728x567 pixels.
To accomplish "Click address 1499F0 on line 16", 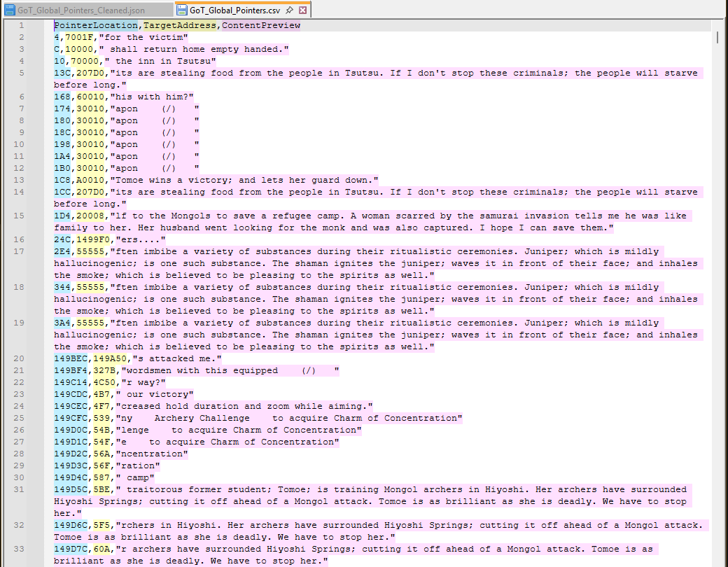I will pos(93,239).
